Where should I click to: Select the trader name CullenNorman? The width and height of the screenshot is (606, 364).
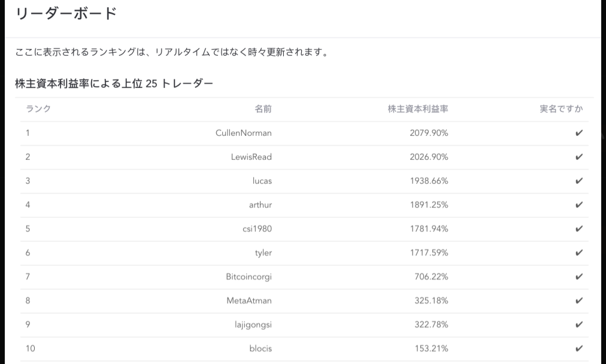coord(244,133)
